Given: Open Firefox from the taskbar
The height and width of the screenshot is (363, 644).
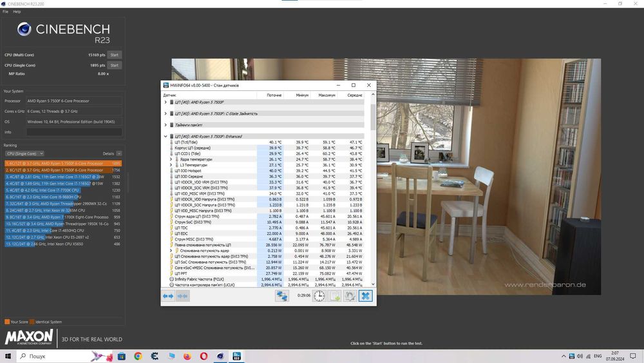Looking at the screenshot, I should pos(187,357).
